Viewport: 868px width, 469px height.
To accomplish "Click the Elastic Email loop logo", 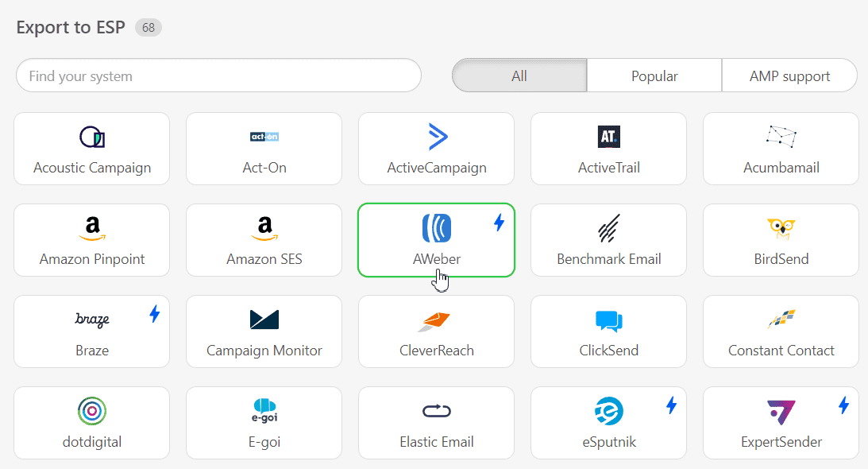I will pyautogui.click(x=437, y=411).
